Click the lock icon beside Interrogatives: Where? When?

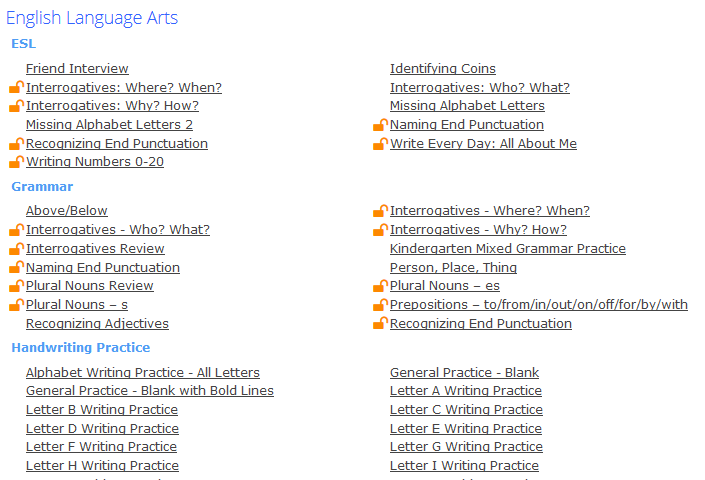click(x=17, y=86)
